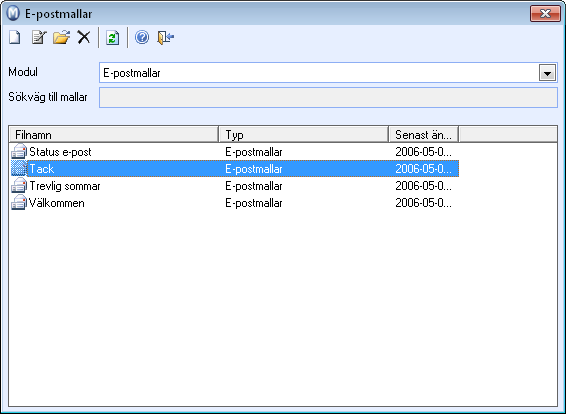Image resolution: width=566 pixels, height=414 pixels.
Task: Click the edit template pencil icon
Action: pyautogui.click(x=39, y=37)
